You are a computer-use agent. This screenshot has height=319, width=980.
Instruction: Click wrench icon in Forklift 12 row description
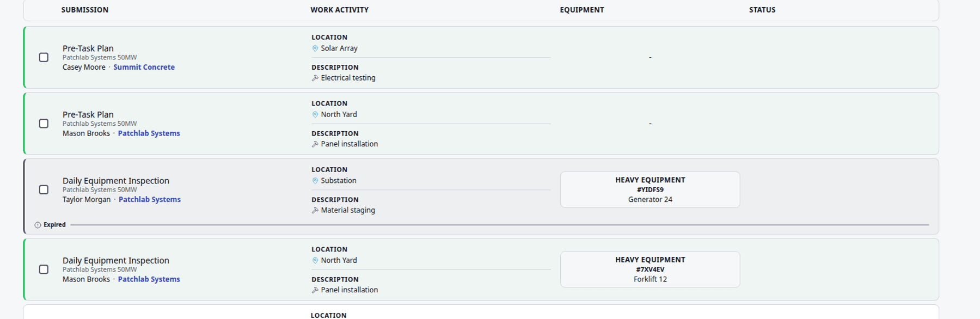click(x=315, y=290)
